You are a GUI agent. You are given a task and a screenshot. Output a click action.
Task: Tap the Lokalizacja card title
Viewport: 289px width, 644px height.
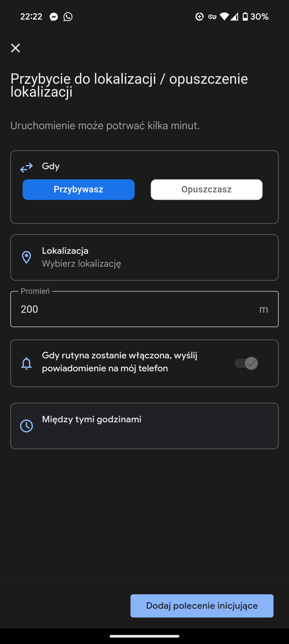pos(65,251)
